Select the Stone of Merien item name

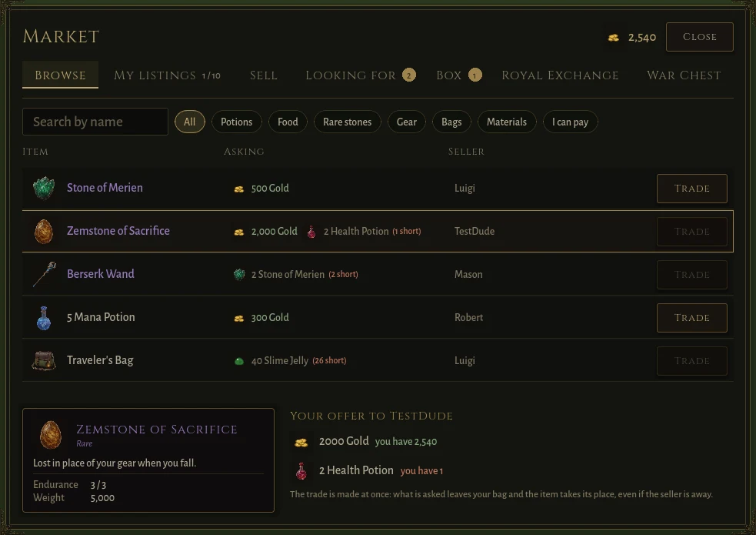pyautogui.click(x=105, y=188)
